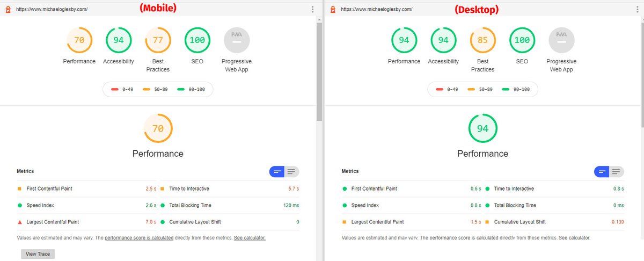644x261 pixels.
Task: Click the large Desktop Performance 94 gauge
Action: [x=482, y=129]
